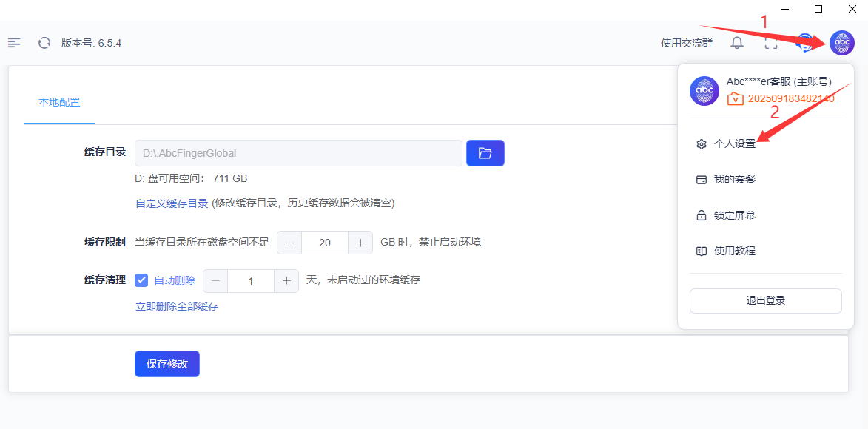Click 自动删除 label text
The height and width of the screenshot is (429, 868).
(175, 280)
